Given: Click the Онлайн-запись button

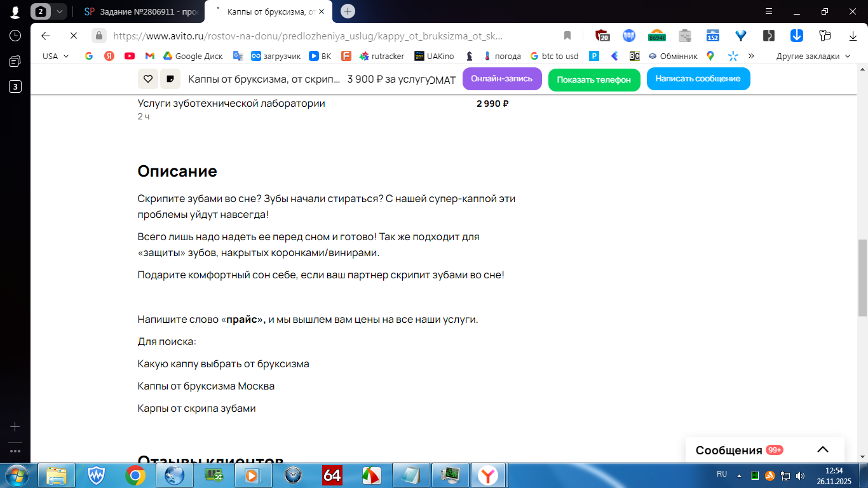Looking at the screenshot, I should pos(502,79).
